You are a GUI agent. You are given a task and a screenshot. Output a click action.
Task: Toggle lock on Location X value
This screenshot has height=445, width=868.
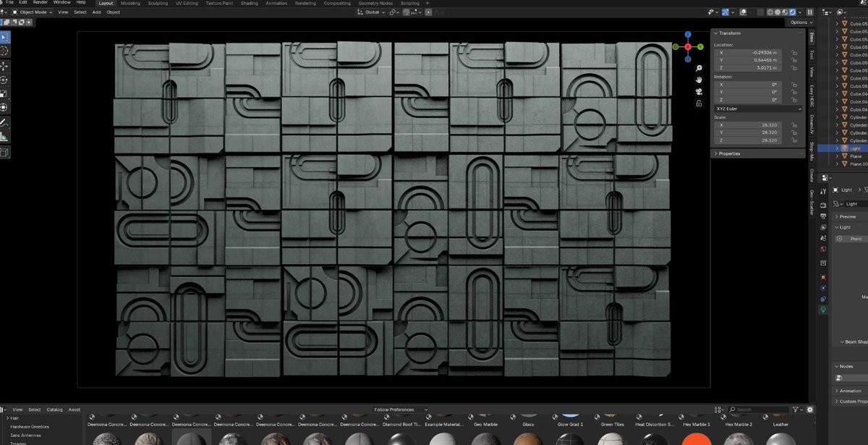[794, 53]
